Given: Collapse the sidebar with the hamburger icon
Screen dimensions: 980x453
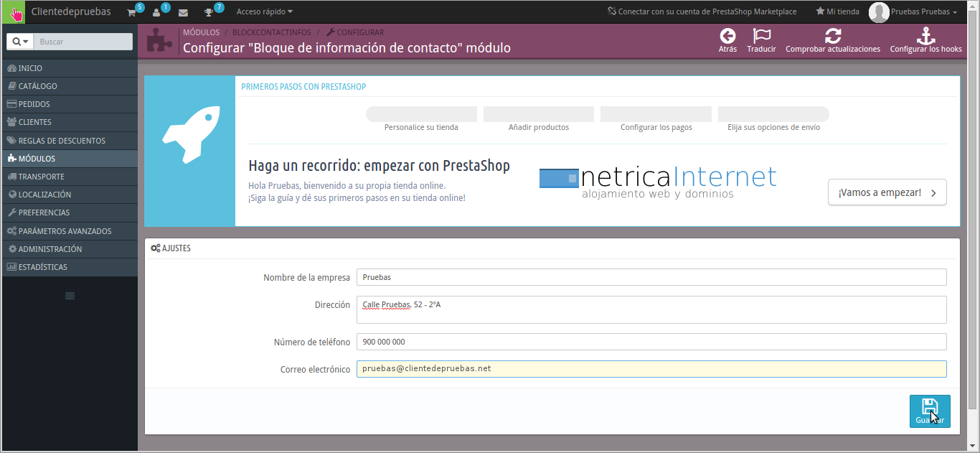Looking at the screenshot, I should [70, 296].
